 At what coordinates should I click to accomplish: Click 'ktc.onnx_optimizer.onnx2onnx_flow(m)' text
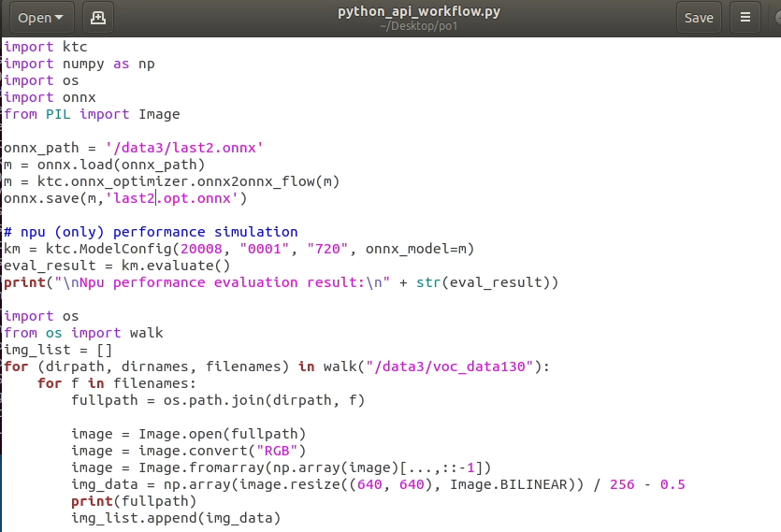[188, 181]
